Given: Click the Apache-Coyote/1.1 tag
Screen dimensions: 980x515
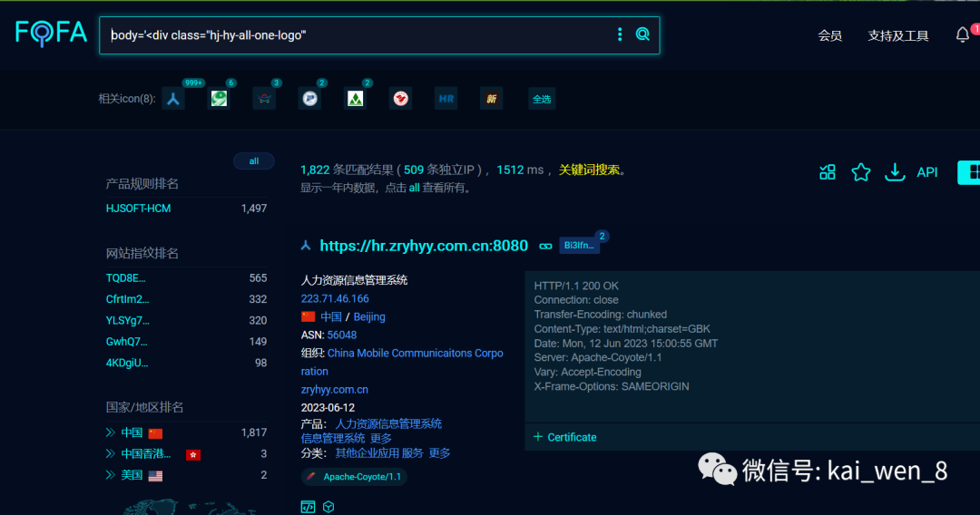Looking at the screenshot, I should pos(355,476).
